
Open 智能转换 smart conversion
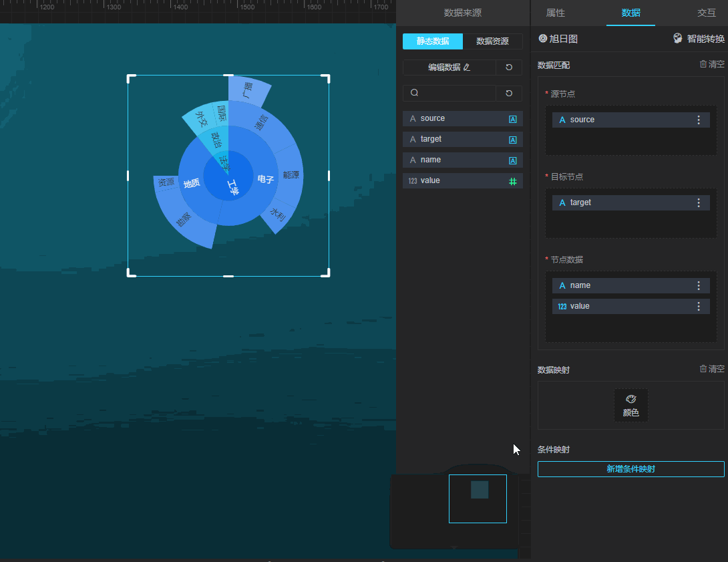tap(699, 39)
